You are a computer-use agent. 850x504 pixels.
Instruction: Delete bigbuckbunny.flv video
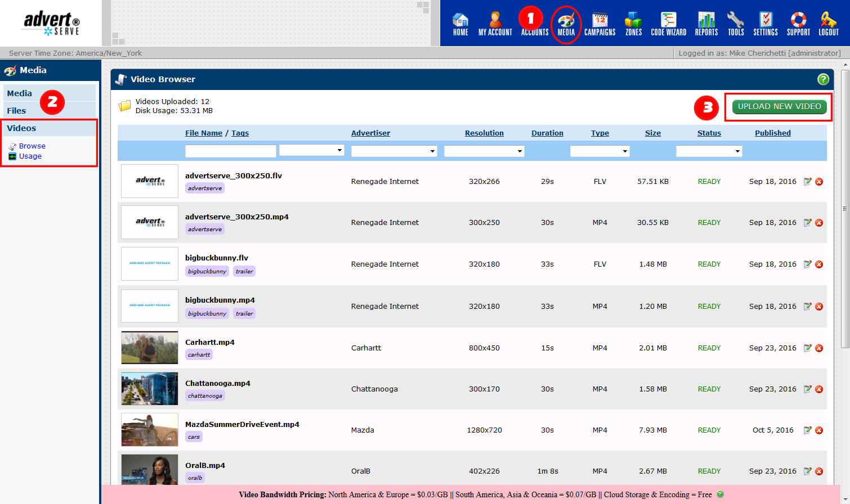pyautogui.click(x=819, y=264)
